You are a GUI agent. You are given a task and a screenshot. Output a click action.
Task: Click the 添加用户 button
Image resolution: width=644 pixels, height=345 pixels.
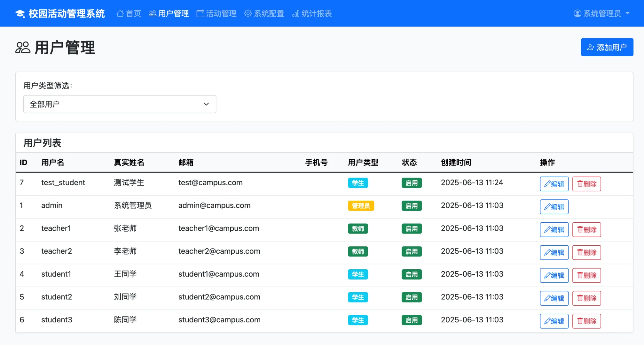click(607, 47)
